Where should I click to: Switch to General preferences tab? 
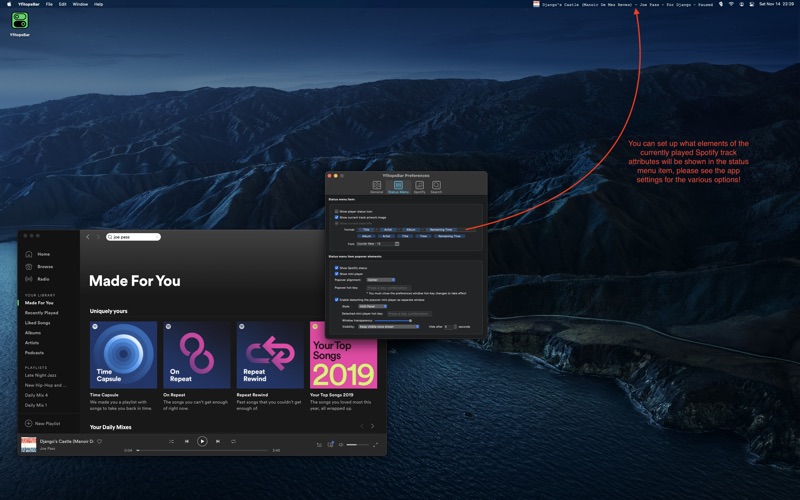377,187
